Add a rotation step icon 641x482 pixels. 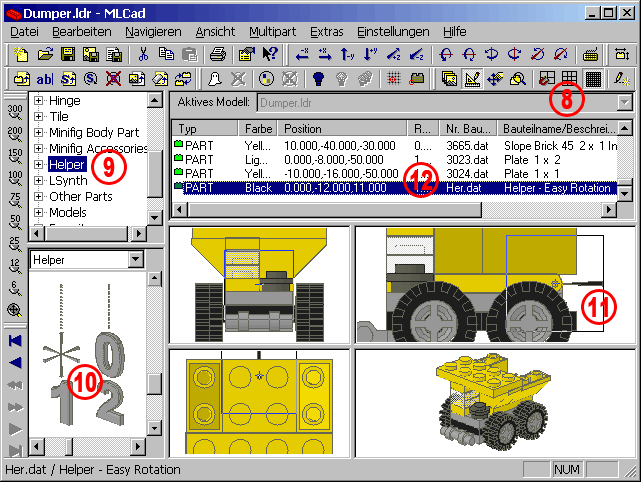point(91,78)
